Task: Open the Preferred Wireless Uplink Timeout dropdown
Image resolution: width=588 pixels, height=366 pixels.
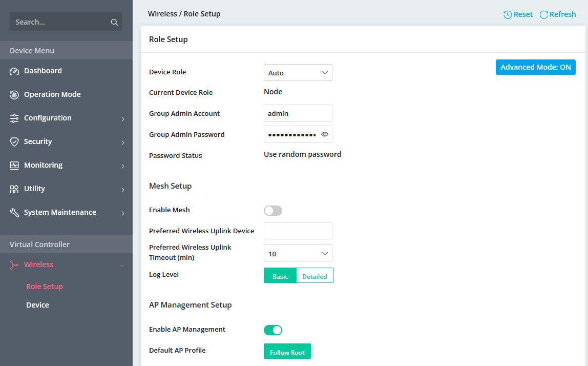Action: click(298, 253)
